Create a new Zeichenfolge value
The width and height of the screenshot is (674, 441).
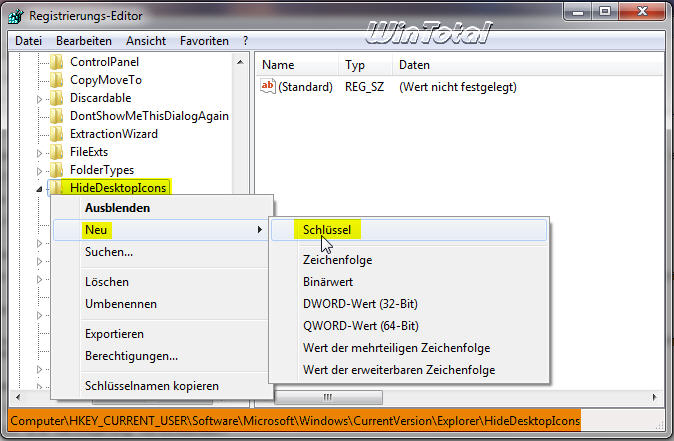coord(409,260)
